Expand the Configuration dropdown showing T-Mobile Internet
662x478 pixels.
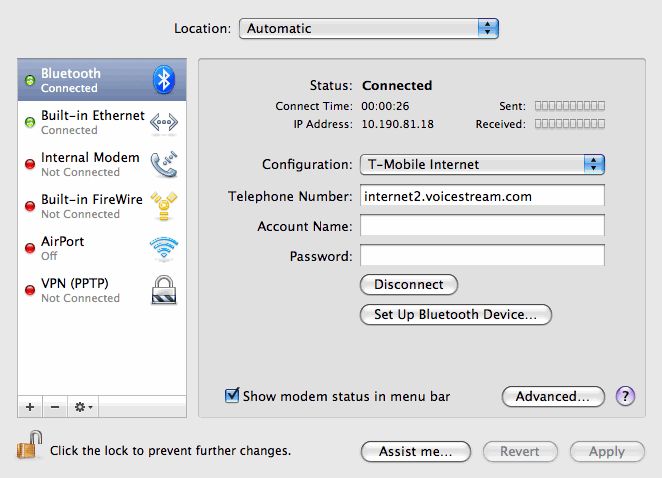[x=482, y=164]
